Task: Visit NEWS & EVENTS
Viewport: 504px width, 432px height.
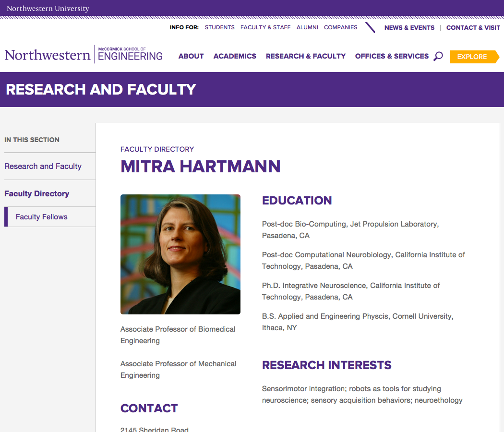Action: [x=409, y=28]
